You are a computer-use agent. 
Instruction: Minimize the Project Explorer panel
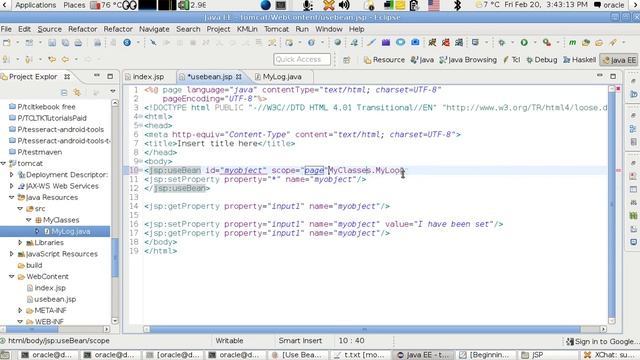(97, 76)
